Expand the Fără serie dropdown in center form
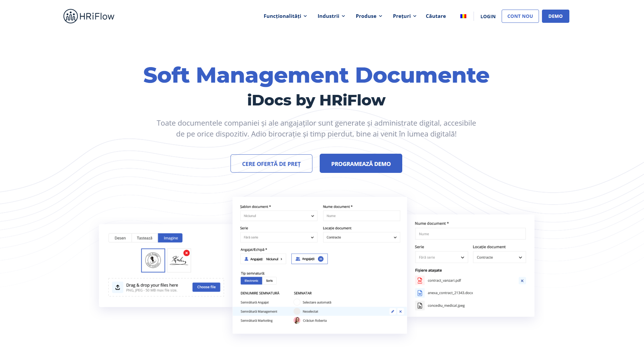The height and width of the screenshot is (357, 644). coord(279,237)
